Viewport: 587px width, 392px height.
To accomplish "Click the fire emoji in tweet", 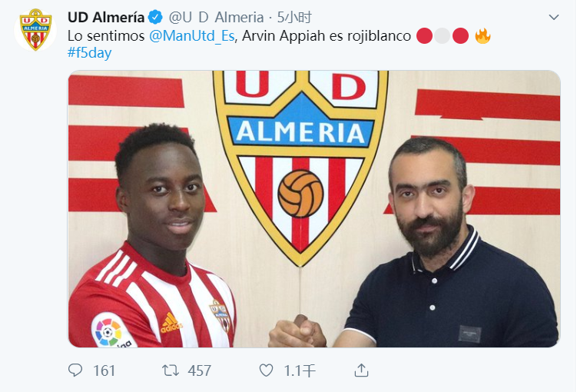I will [483, 36].
